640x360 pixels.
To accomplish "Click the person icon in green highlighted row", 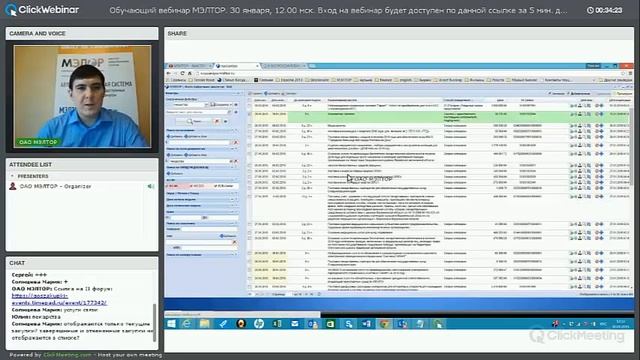I will click(x=580, y=114).
